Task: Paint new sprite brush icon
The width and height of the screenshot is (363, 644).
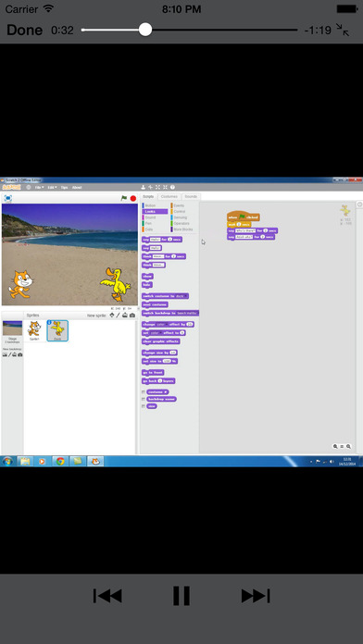Action: click(118, 316)
